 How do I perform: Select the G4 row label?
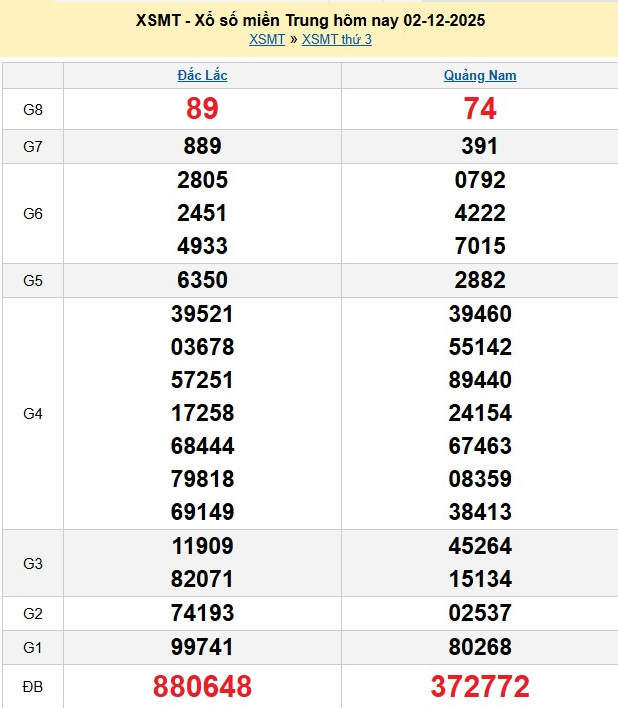[x=33, y=413]
